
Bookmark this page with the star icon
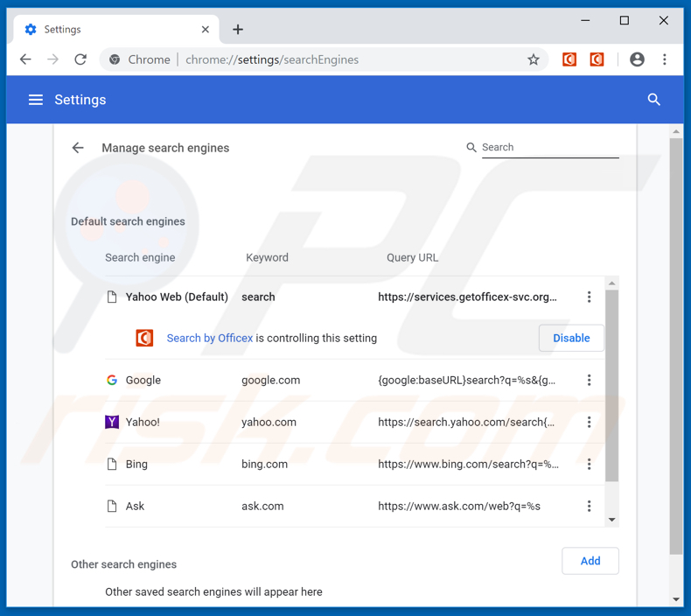[x=534, y=59]
